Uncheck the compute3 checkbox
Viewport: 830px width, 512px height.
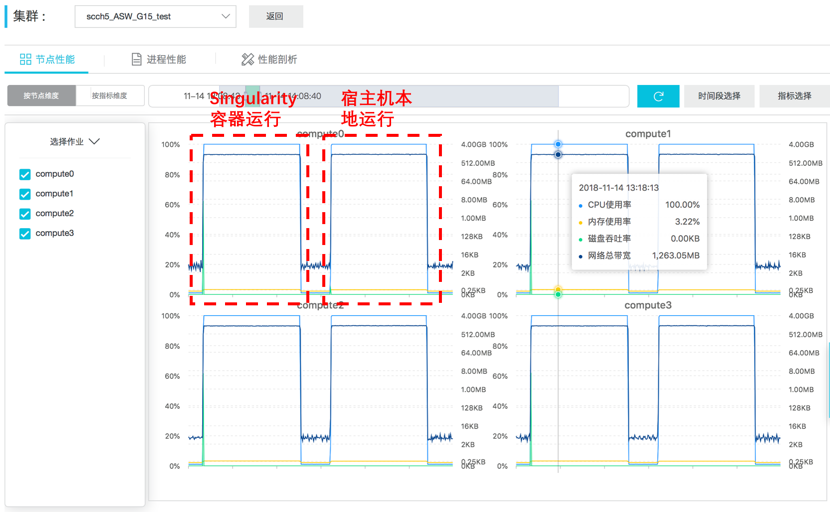point(25,233)
